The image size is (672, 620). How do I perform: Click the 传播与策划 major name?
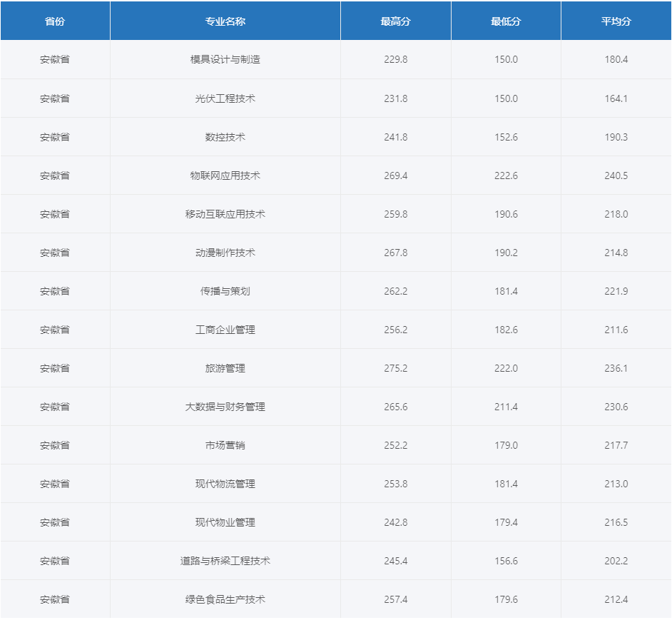coord(225,290)
